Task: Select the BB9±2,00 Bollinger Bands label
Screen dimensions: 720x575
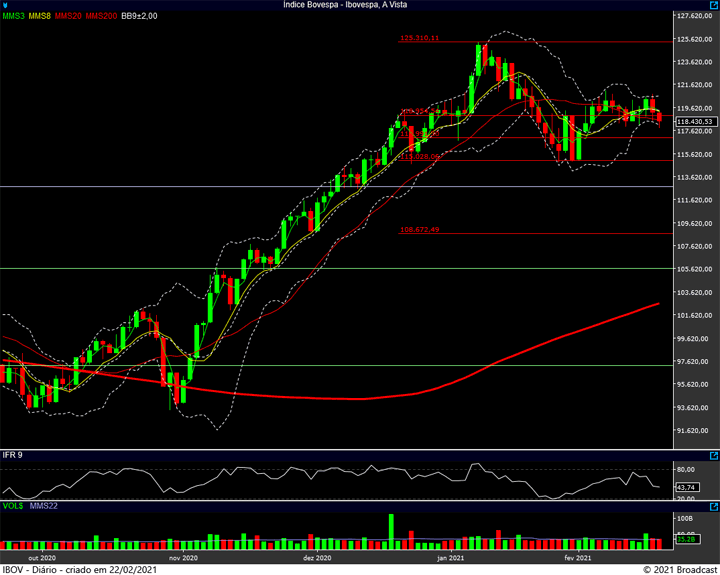Action: tap(139, 17)
